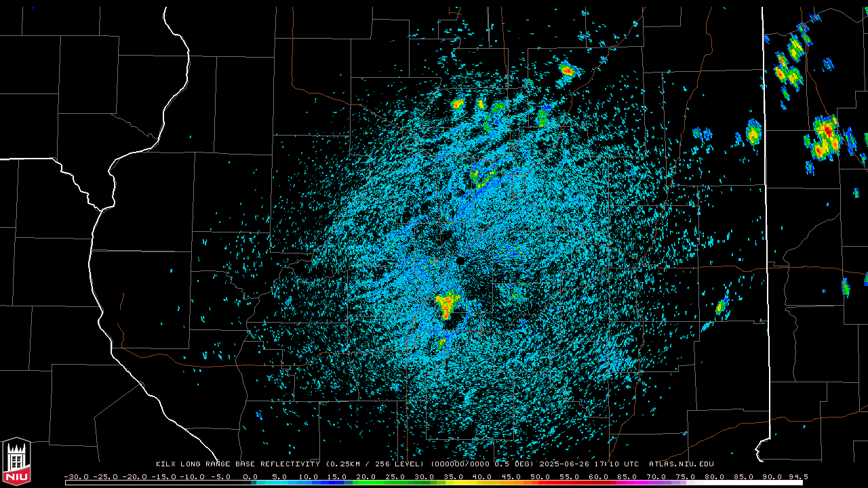
Task: Click the 35.0 value on the color scale
Action: pos(453,476)
